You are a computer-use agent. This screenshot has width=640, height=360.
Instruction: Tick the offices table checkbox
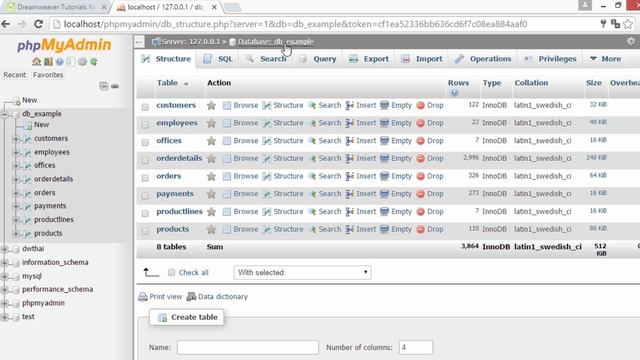(x=145, y=142)
